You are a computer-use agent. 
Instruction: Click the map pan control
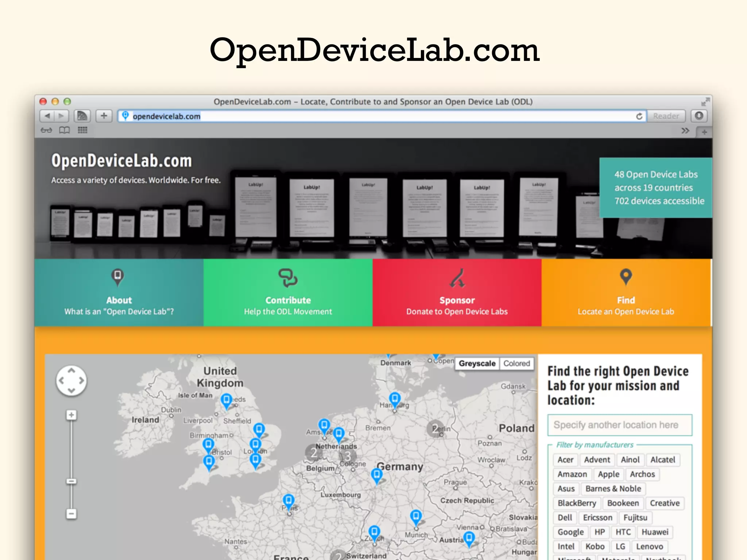point(71,381)
